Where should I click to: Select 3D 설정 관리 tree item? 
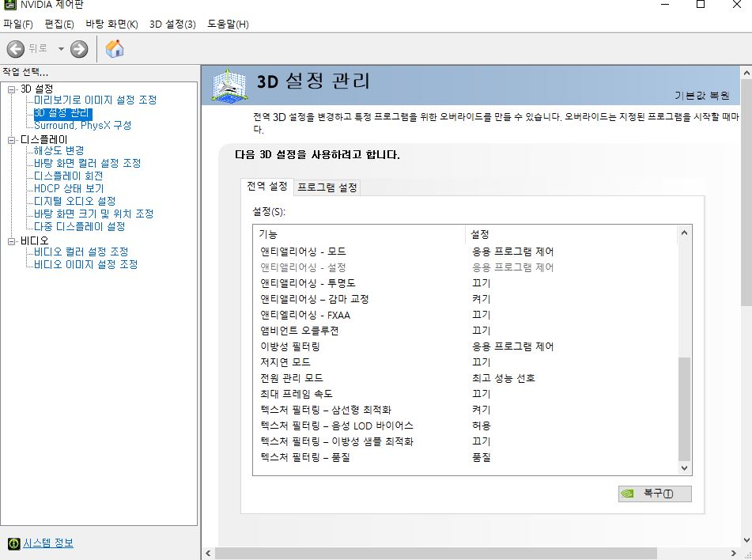(62, 113)
